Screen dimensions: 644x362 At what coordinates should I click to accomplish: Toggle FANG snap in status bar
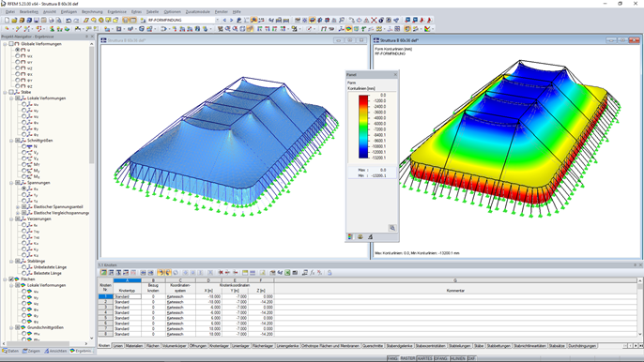click(392, 358)
